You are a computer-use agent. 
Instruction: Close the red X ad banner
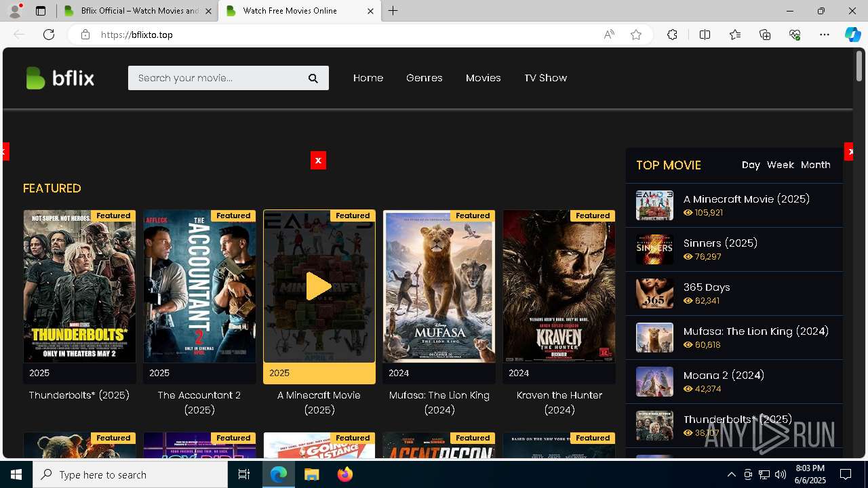click(318, 161)
